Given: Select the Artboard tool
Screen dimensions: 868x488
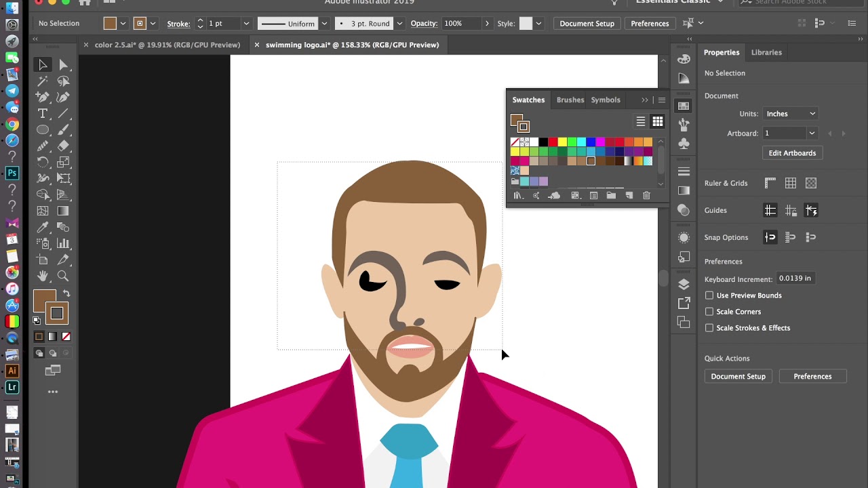Looking at the screenshot, I should pyautogui.click(x=43, y=260).
